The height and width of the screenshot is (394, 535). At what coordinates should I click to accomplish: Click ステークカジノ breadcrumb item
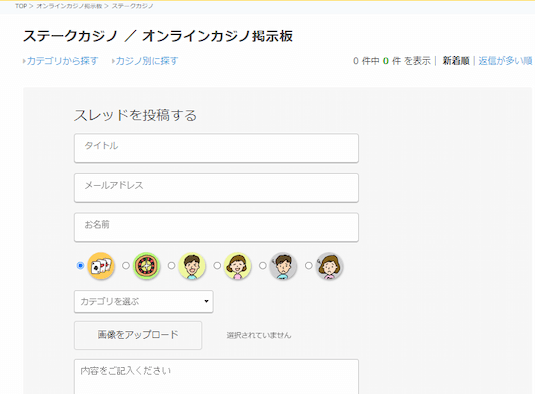(x=132, y=6)
